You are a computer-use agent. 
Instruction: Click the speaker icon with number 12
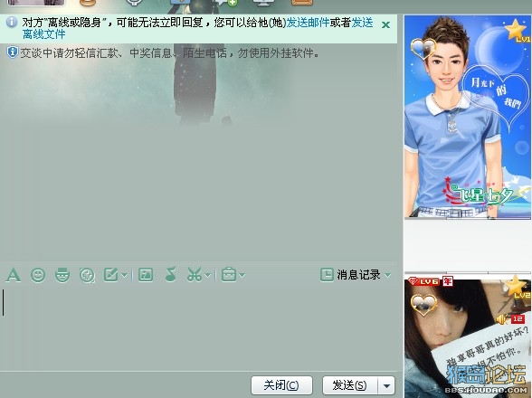coord(510,319)
